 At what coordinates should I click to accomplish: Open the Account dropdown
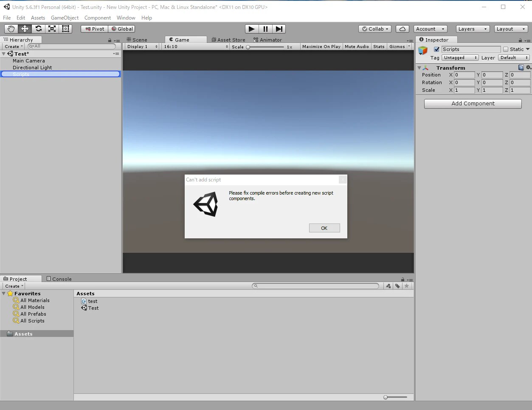[431, 29]
